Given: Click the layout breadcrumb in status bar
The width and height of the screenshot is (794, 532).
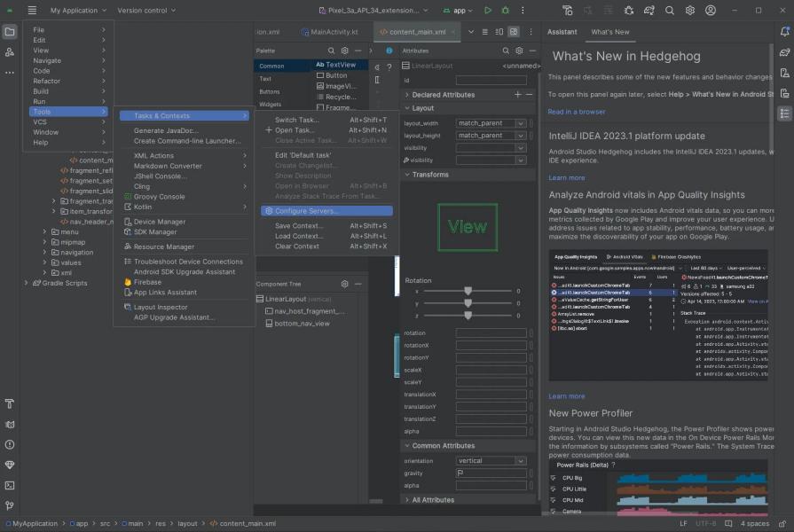Looking at the screenshot, I should pyautogui.click(x=187, y=523).
